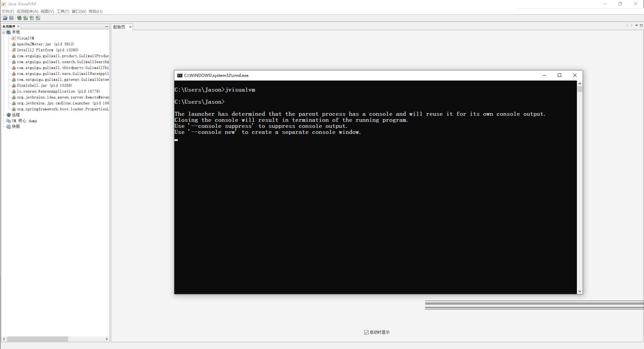Open the 文件(F) menu
The height and width of the screenshot is (349, 644).
point(8,11)
